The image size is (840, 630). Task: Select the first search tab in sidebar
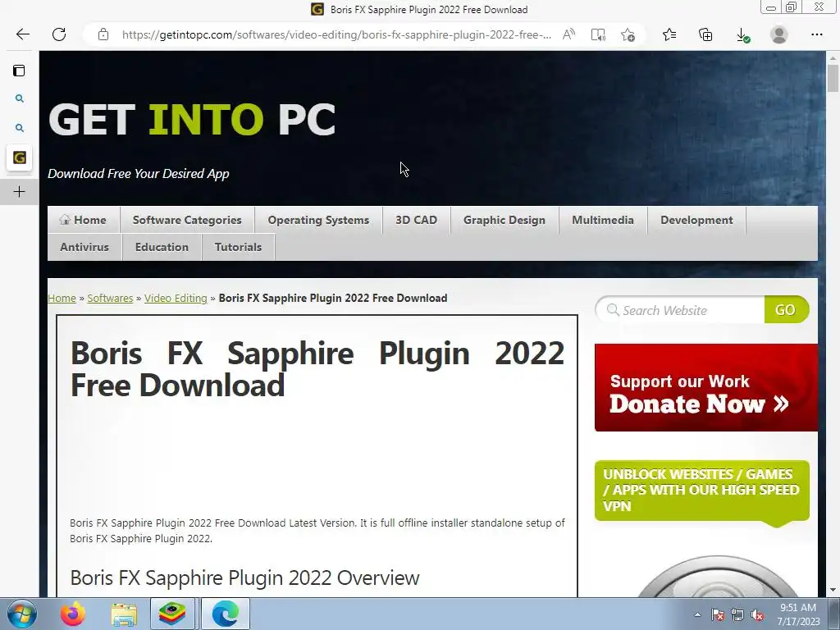20,98
